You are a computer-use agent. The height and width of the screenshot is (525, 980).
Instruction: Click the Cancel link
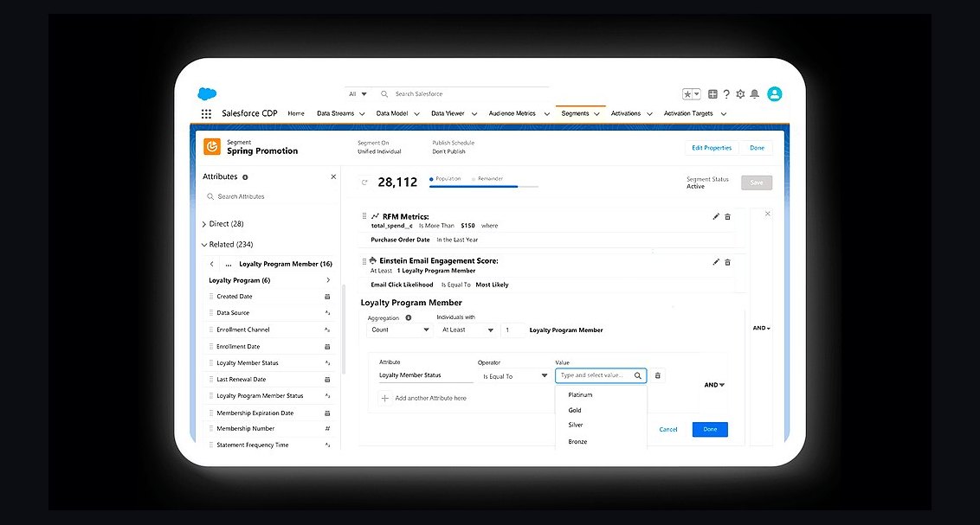[668, 430]
